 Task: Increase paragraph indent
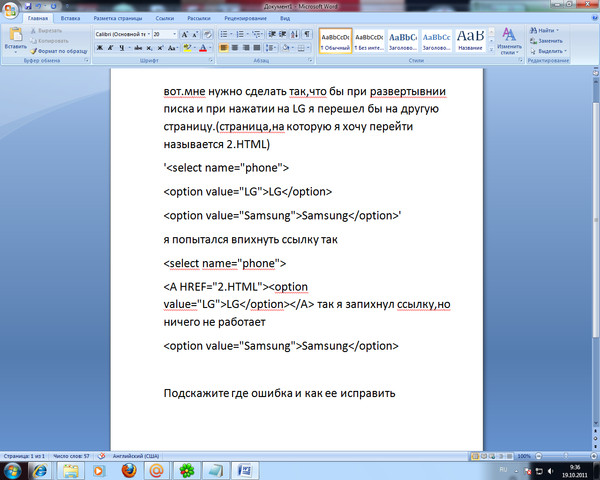tap(283, 34)
